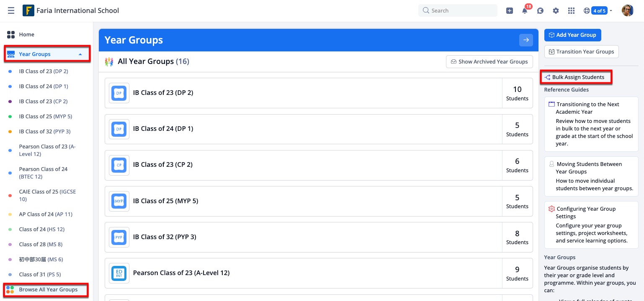Select IB Class of 23 (CP 2) in sidebar
The image size is (644, 301).
(x=44, y=101)
